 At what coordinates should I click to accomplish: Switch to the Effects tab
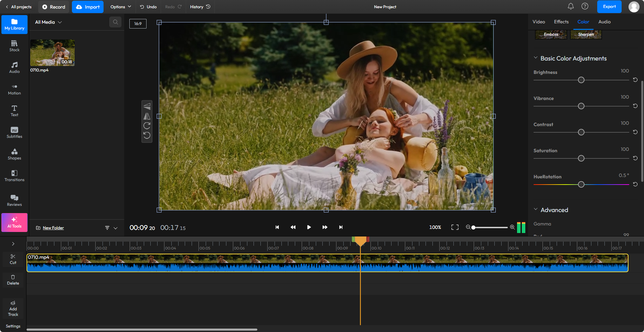pyautogui.click(x=561, y=22)
